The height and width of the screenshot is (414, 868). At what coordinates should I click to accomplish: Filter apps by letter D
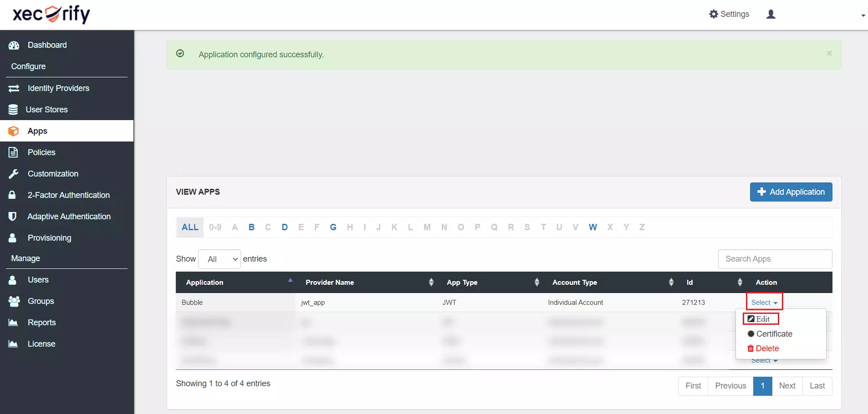click(x=285, y=227)
